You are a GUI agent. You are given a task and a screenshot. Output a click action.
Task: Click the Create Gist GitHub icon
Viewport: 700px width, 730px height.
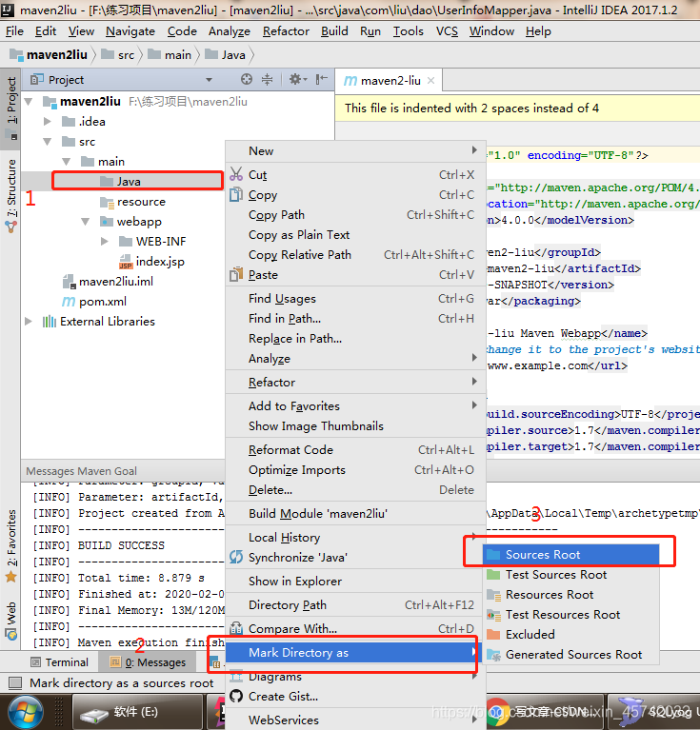pos(236,696)
